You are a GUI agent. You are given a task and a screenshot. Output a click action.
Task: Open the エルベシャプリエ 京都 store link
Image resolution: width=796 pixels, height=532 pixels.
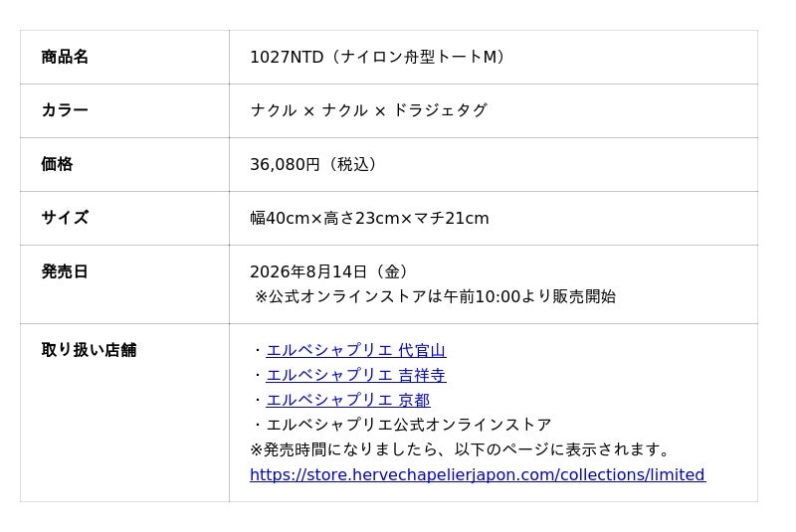coord(348,400)
